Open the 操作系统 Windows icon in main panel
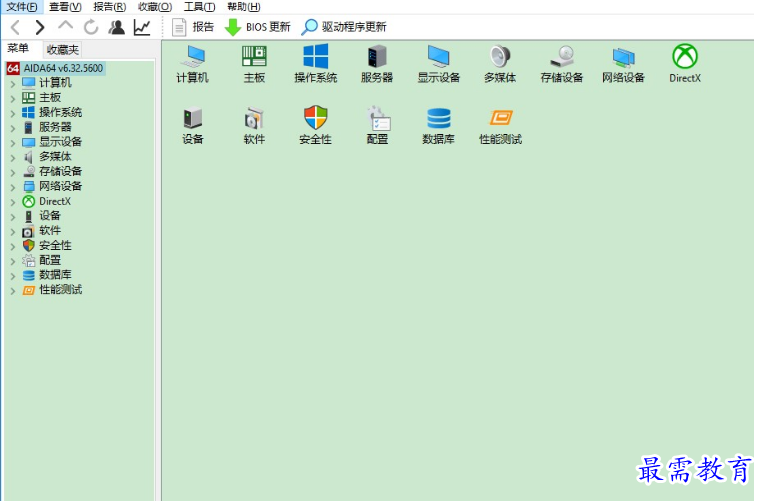This screenshot has height=501, width=760. pyautogui.click(x=316, y=63)
